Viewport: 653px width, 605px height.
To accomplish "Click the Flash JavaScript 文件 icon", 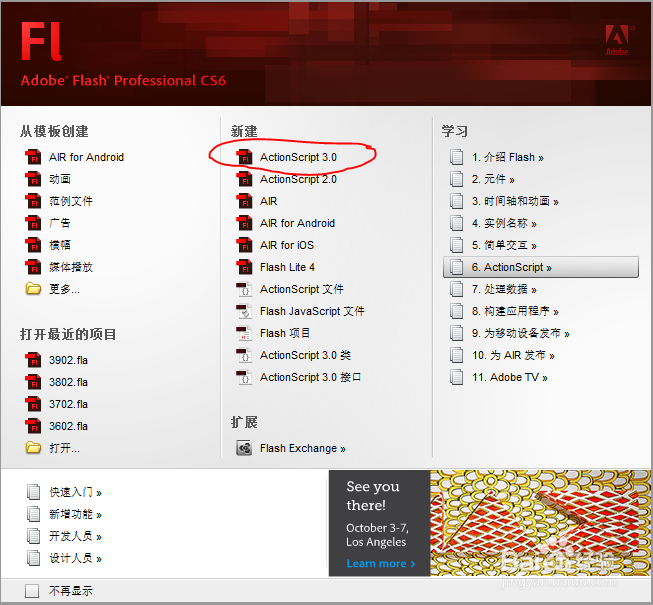I will tap(244, 311).
